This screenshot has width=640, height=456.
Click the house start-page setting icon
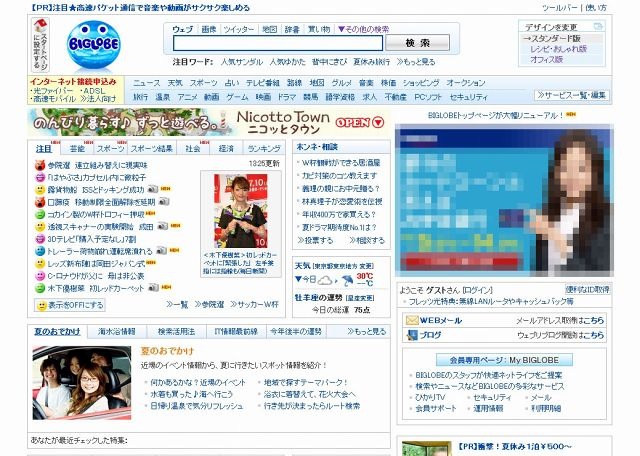tap(40, 26)
